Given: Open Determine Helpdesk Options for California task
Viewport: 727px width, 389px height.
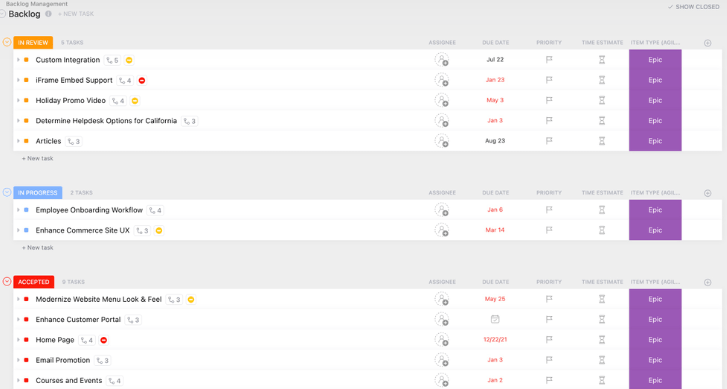Looking at the screenshot, I should pos(106,121).
